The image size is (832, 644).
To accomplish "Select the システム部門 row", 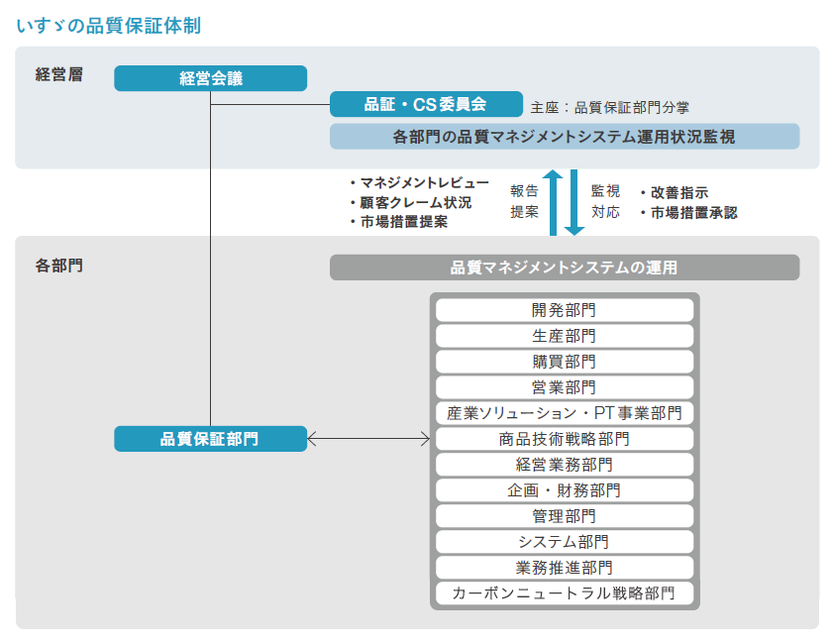I will 565,542.
